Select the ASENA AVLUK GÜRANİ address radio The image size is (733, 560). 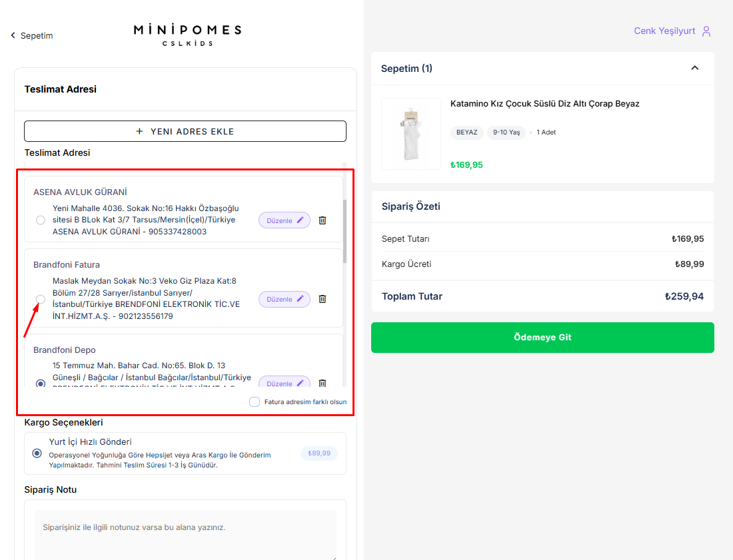pyautogui.click(x=41, y=220)
